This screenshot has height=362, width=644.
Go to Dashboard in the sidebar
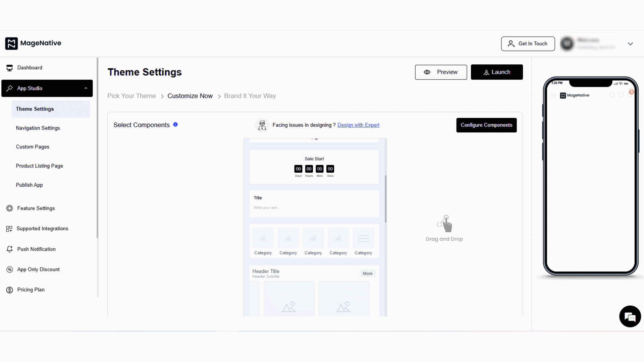[x=30, y=68]
